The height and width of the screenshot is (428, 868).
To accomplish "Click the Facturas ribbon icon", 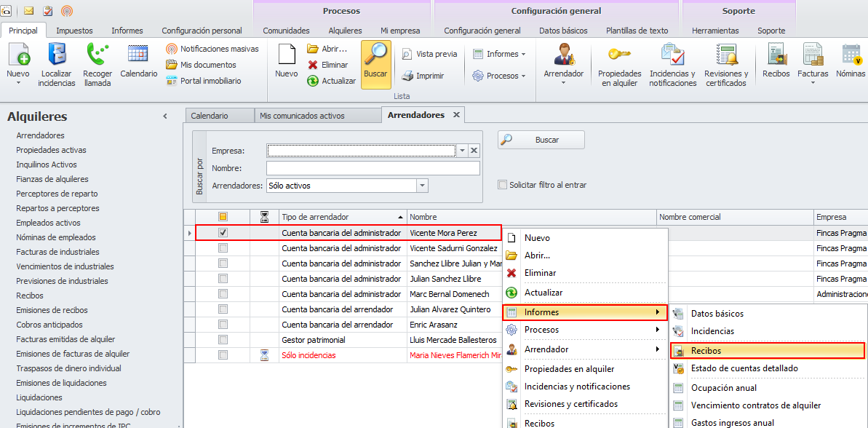I will pos(813,55).
